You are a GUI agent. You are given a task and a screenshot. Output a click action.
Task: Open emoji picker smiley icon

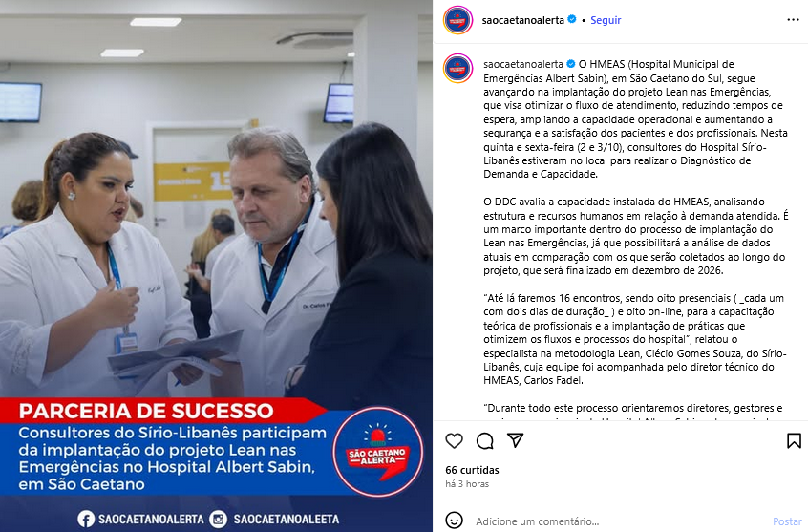coord(454,521)
